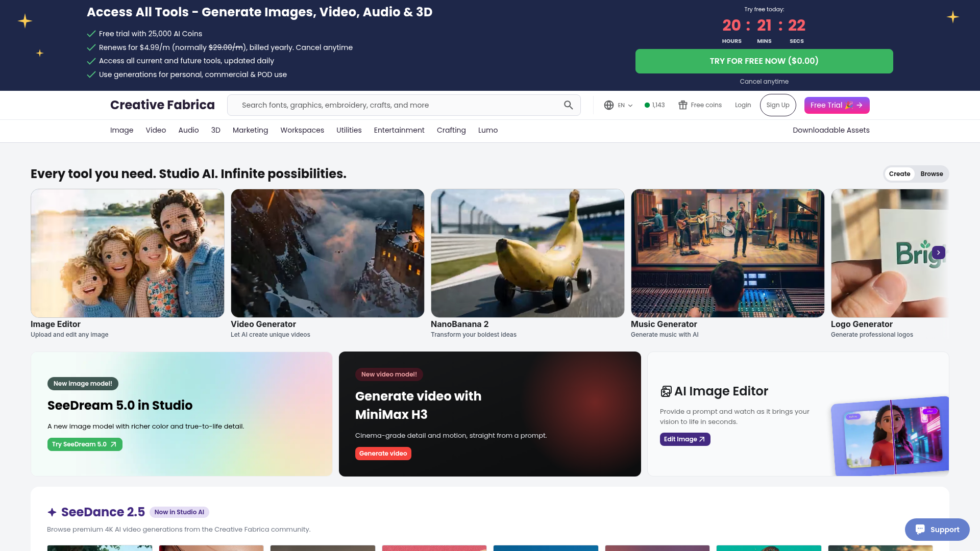Click the Now in Studio AI badge
Image resolution: width=980 pixels, height=551 pixels.
tap(179, 512)
